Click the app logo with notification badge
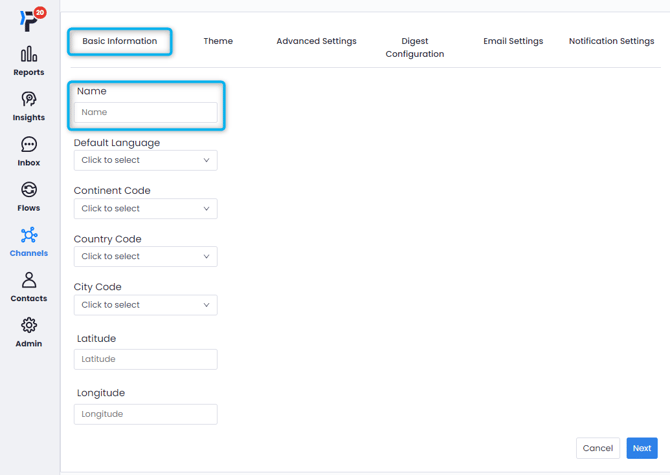 30,20
